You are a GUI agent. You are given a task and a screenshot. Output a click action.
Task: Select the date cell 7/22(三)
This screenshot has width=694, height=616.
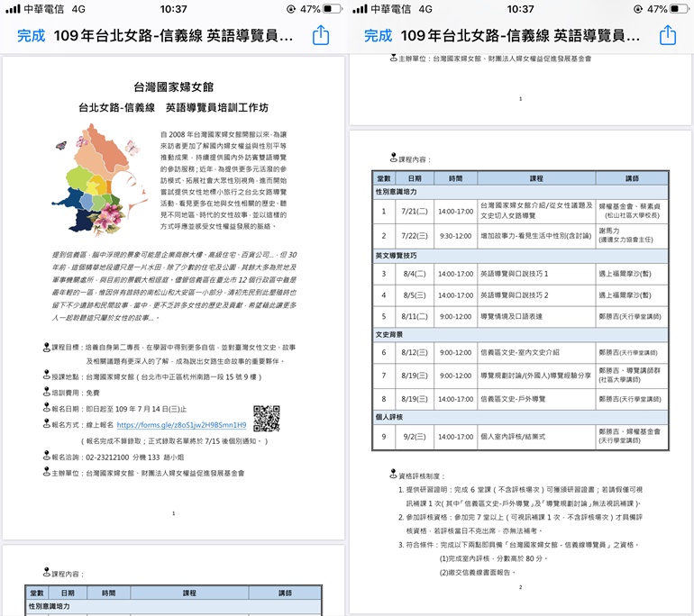point(415,236)
